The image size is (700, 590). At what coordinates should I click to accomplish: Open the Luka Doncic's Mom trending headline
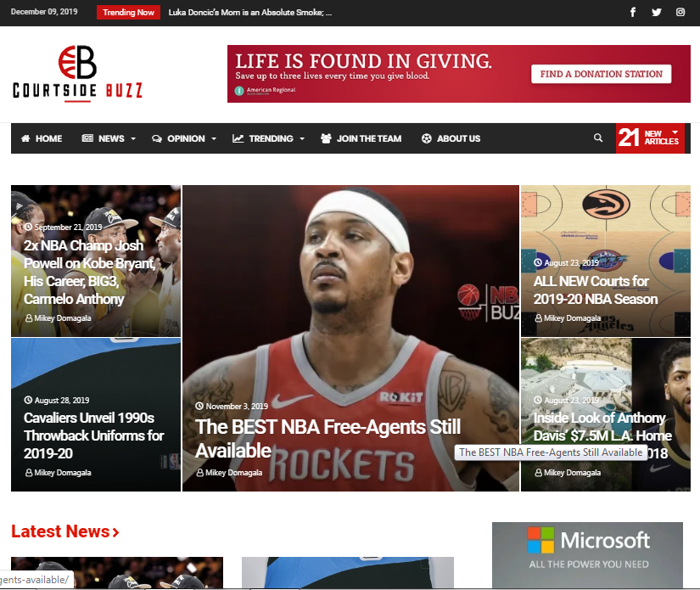pyautogui.click(x=250, y=13)
